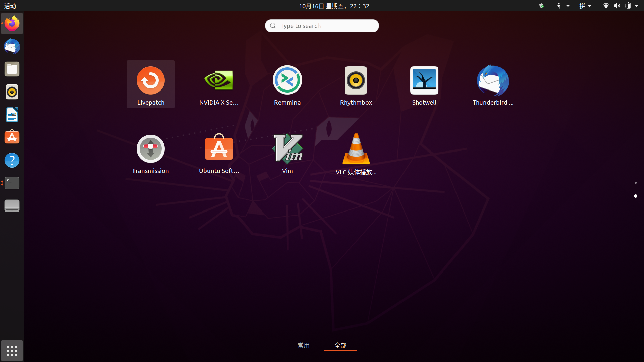The width and height of the screenshot is (644, 362).
Task: Click the search input field
Action: [322, 25]
